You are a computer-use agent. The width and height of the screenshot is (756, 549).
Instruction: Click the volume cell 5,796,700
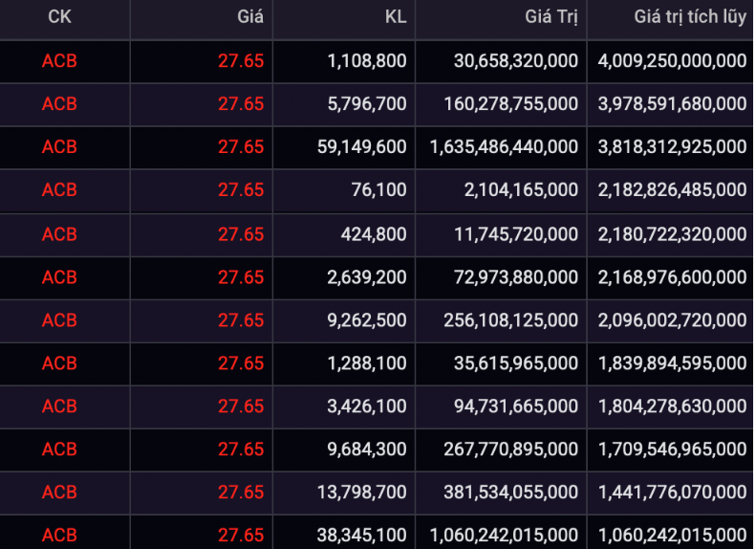366,104
